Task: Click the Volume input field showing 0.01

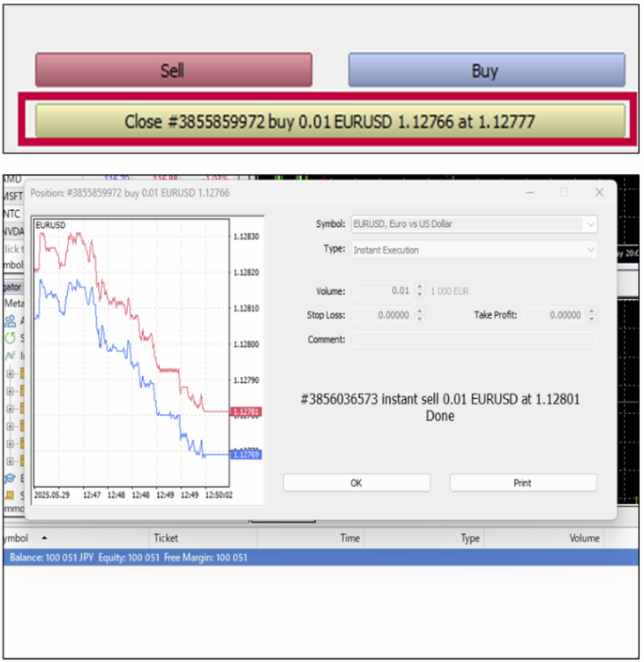Action: (382, 290)
